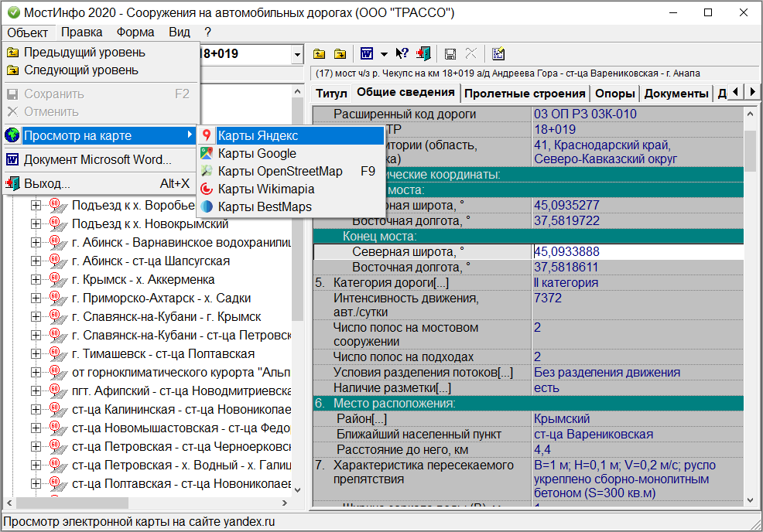Screen dimensions: 763x532
Task: Choose Карты Google in the map submenu
Action: 257,153
